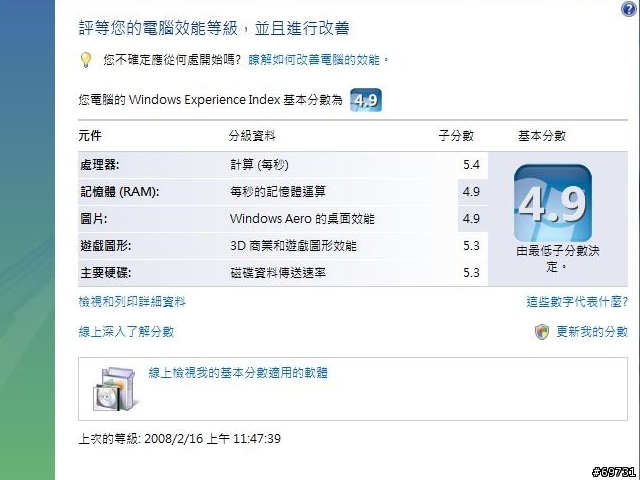
Task: Select the 記憶體 (RAM) row label
Action: click(120, 191)
